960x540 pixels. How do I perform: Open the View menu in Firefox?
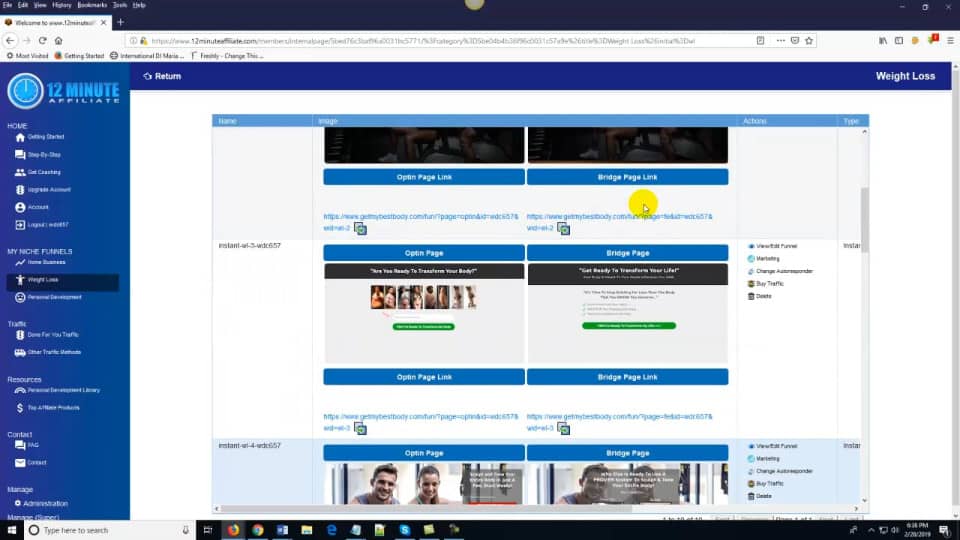pyautogui.click(x=40, y=5)
